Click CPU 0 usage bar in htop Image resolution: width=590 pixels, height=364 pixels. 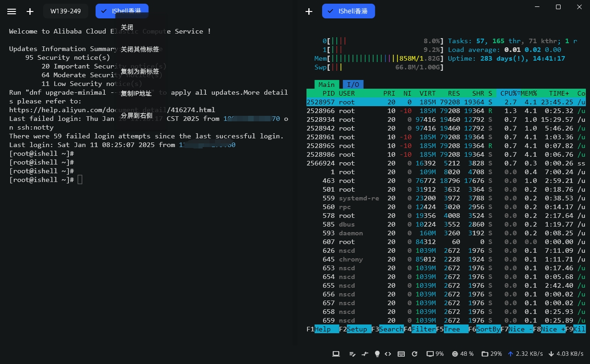[383, 41]
